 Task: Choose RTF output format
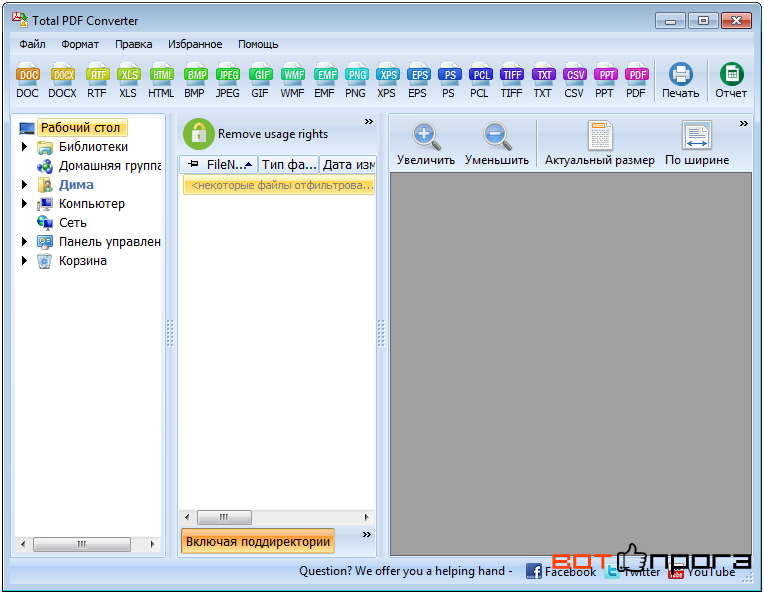pos(97,80)
